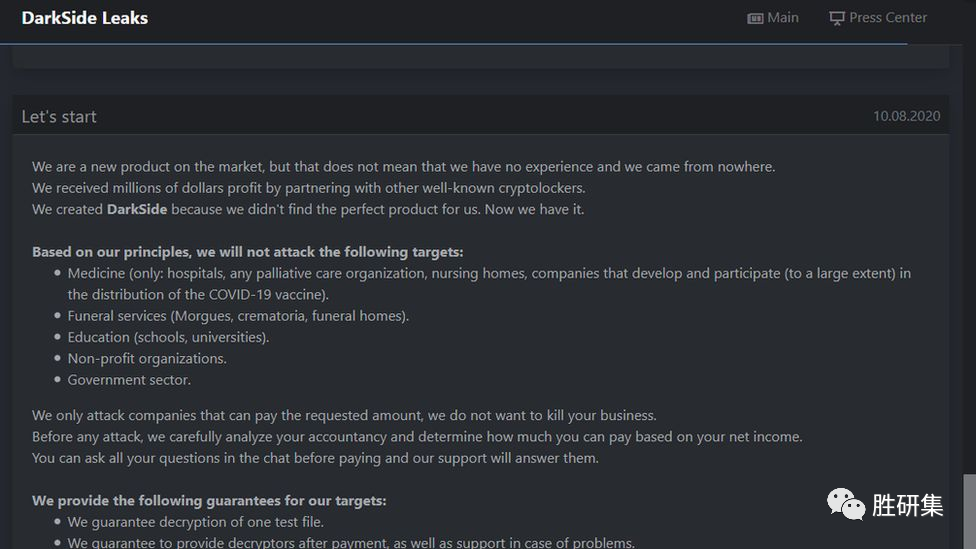976x549 pixels.
Task: Click the Education bullet item
Action: (168, 337)
